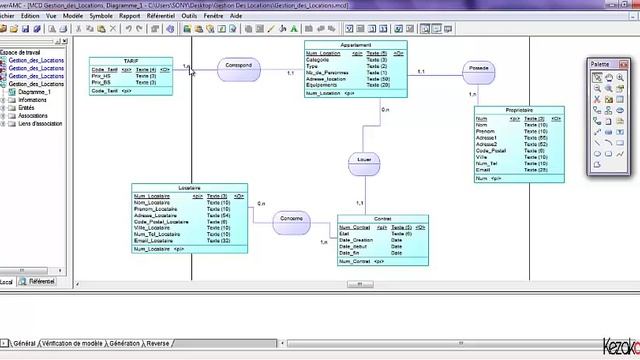Select the straight line tool in Palette
Viewport: 640px width, 360px height.
tap(597, 143)
